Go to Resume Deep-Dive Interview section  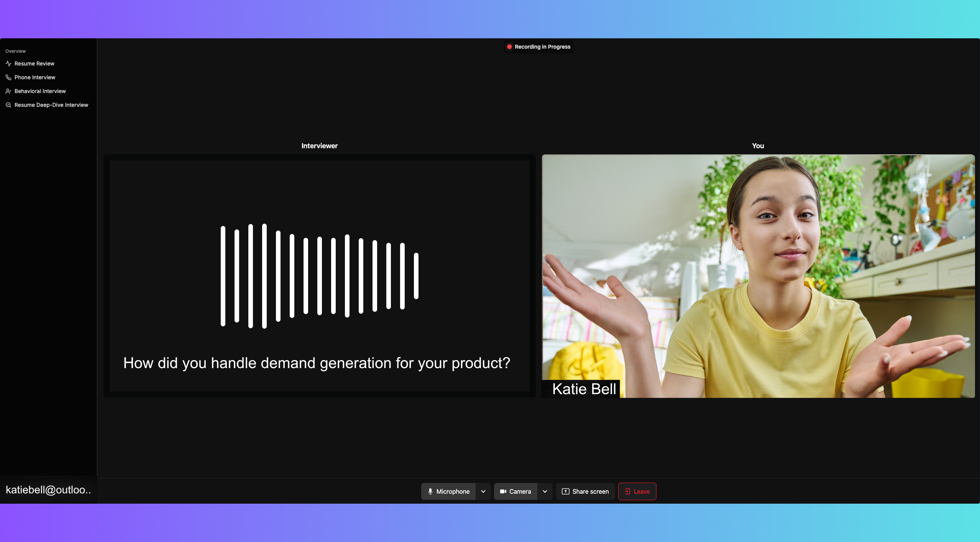[x=51, y=105]
